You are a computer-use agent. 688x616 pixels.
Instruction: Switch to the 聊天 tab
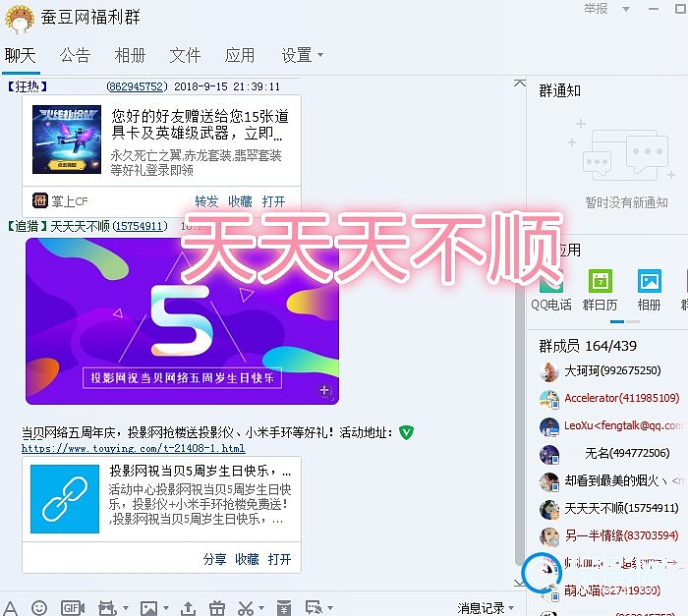coord(21,56)
